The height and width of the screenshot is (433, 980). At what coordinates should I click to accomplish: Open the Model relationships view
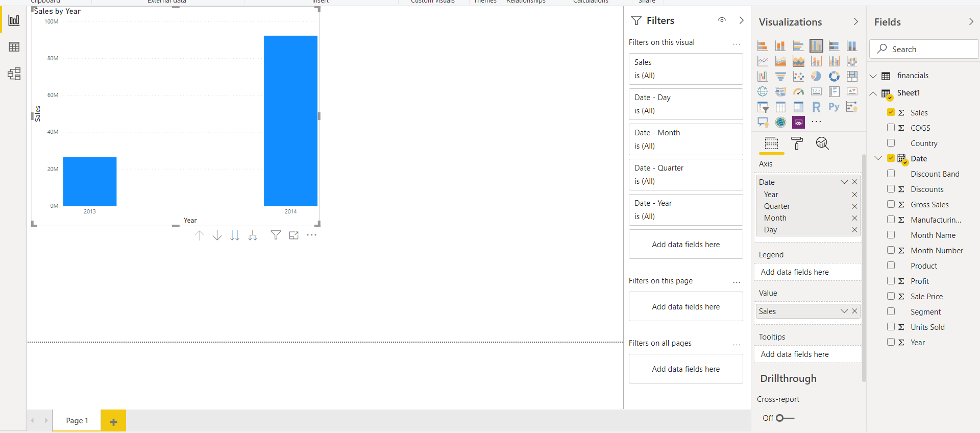pos(14,74)
